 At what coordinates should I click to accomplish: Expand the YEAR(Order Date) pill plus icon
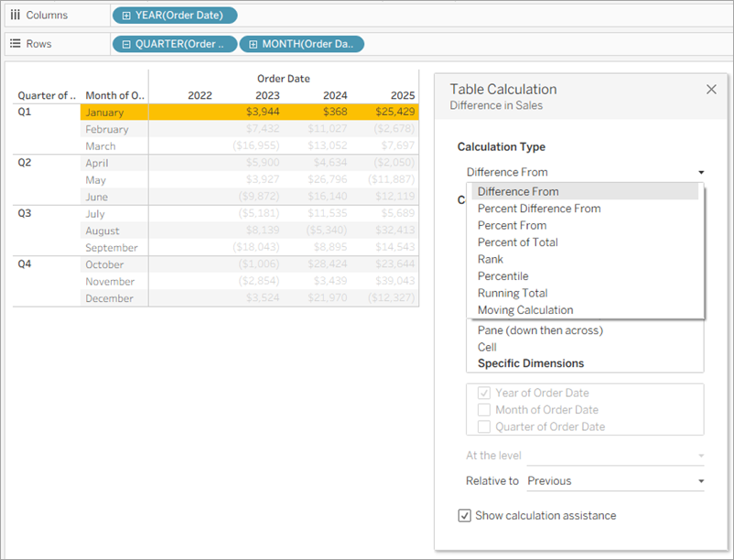click(x=126, y=16)
